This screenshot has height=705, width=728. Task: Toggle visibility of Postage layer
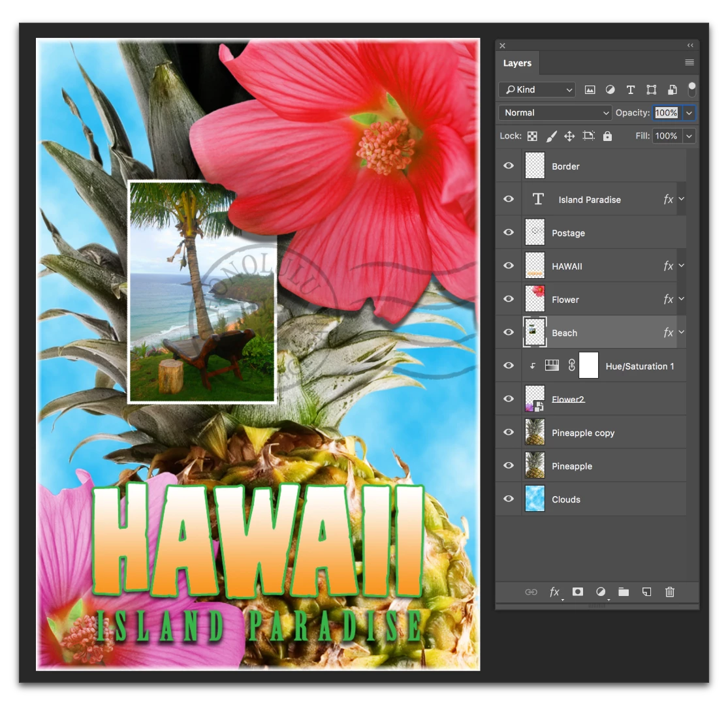[x=509, y=232]
